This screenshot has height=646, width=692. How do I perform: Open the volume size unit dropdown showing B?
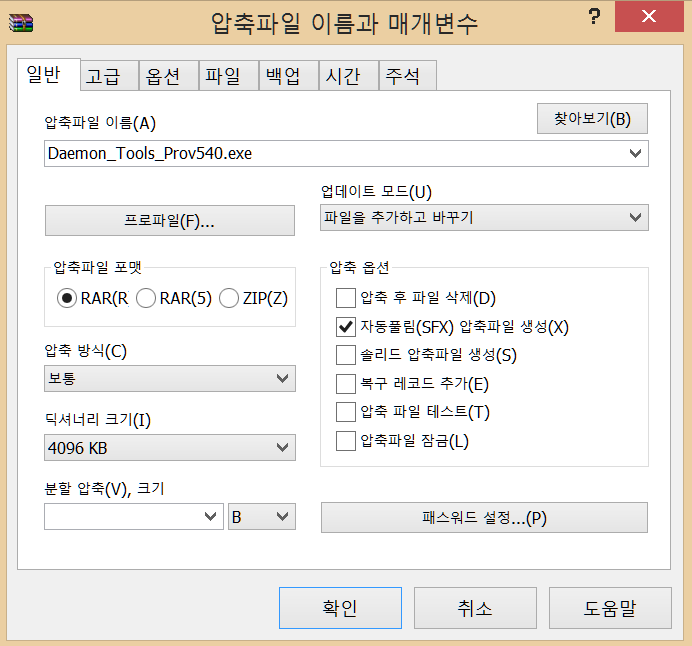pos(262,517)
